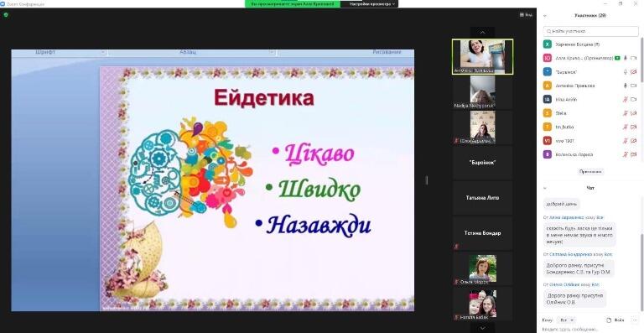
Task: Click the crossed camera icon in V1 row
Action: coord(634,141)
